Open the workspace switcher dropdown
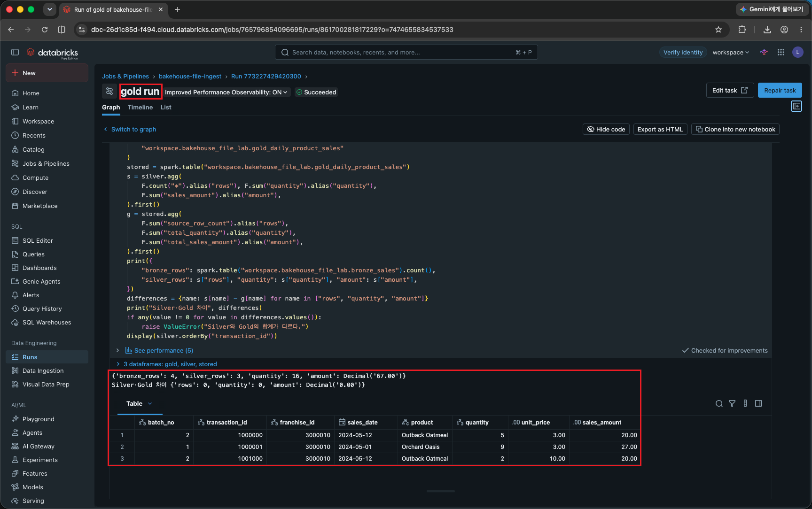 coord(731,52)
